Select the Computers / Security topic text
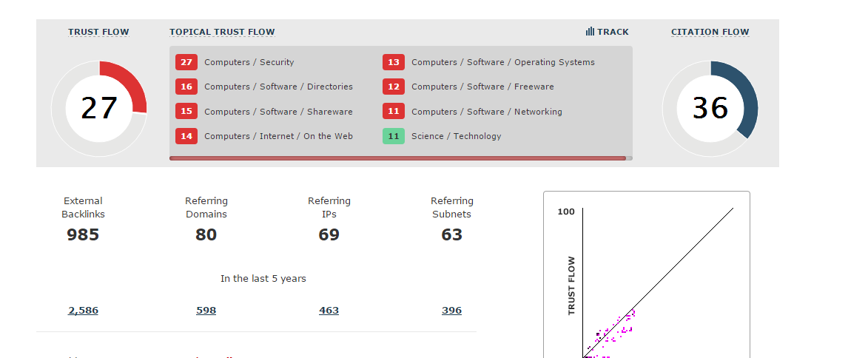 (249, 62)
